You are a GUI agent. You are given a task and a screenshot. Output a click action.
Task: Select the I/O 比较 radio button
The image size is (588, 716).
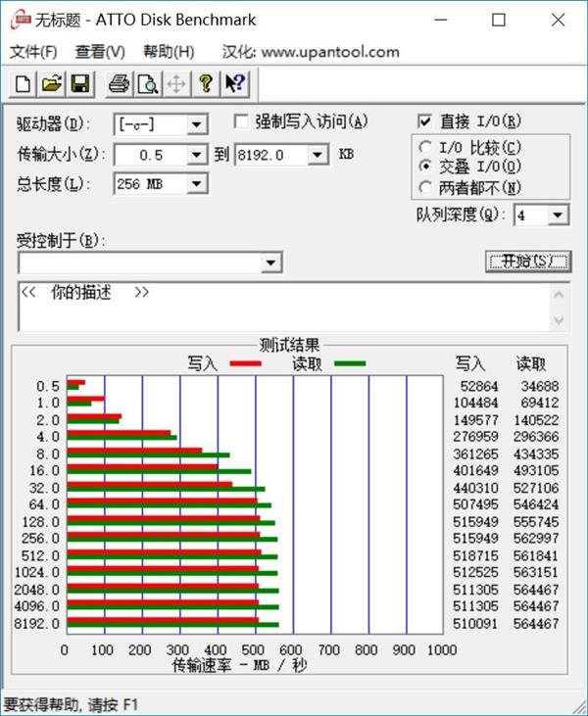424,148
